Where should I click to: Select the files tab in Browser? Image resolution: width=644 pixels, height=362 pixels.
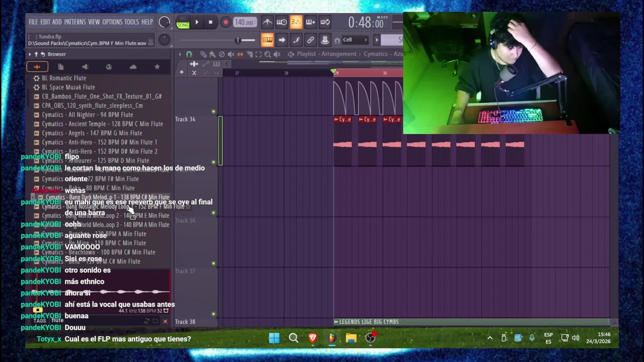(x=61, y=67)
